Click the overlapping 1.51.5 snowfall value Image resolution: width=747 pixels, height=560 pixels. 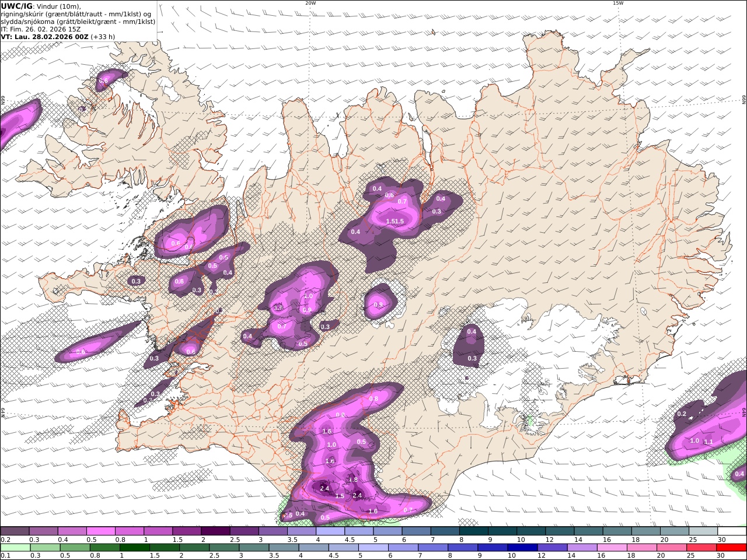click(395, 221)
